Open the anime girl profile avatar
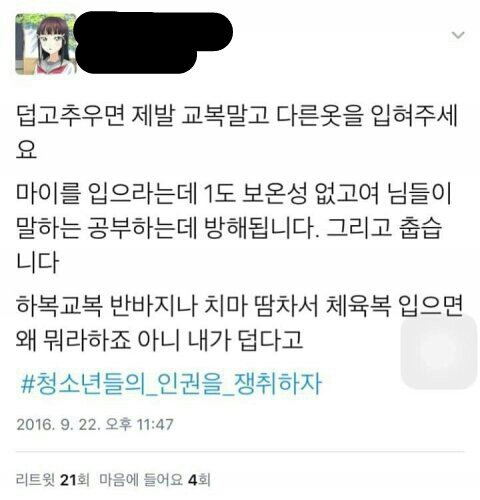 (x=46, y=44)
